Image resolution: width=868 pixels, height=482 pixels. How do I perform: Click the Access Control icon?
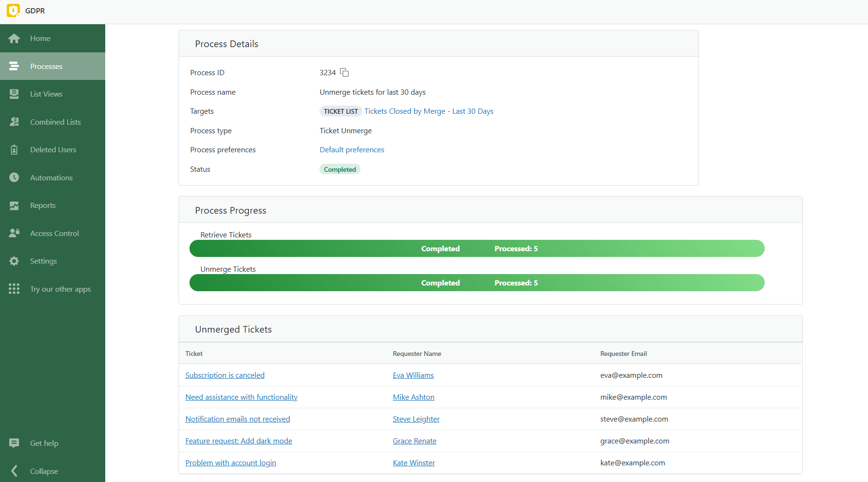pos(14,233)
